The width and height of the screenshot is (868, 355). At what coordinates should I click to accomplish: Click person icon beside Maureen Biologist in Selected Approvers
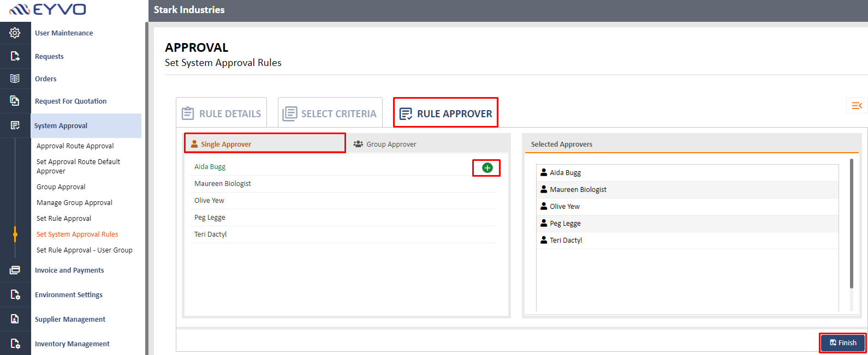tap(544, 189)
